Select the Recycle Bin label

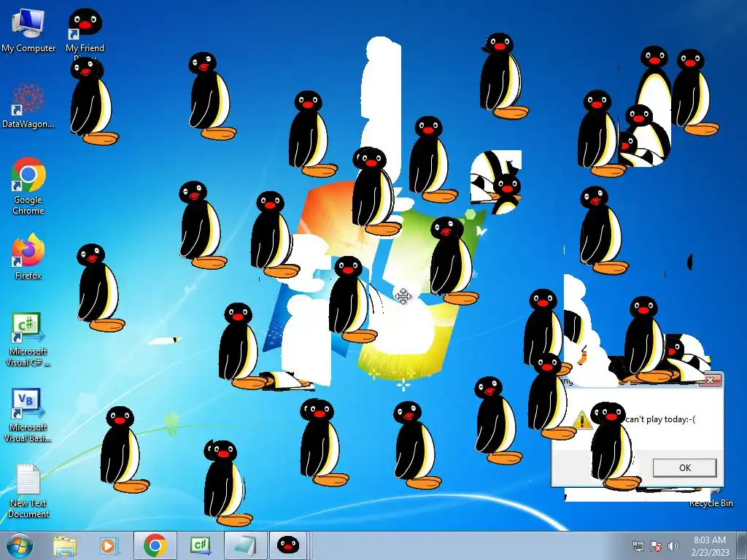(711, 503)
